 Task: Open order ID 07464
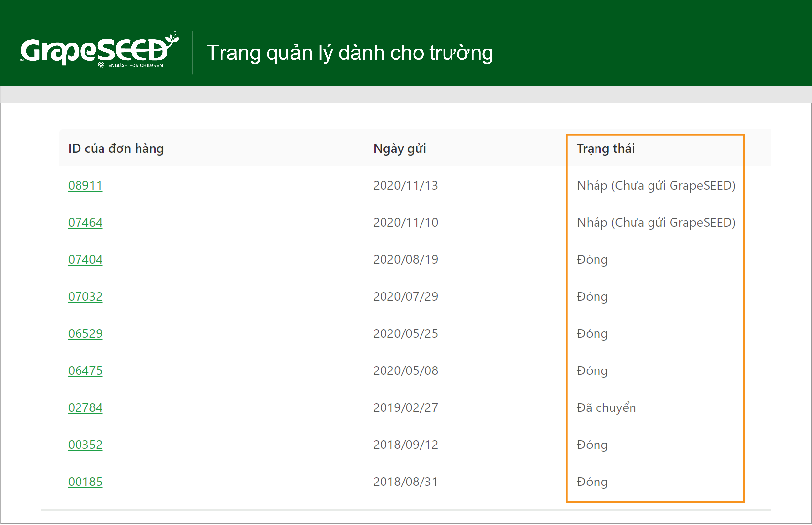coord(85,223)
